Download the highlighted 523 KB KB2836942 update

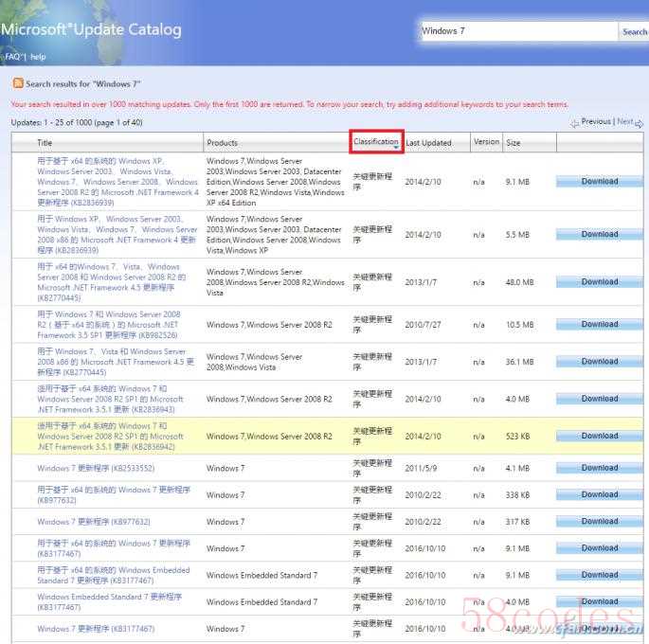(600, 436)
